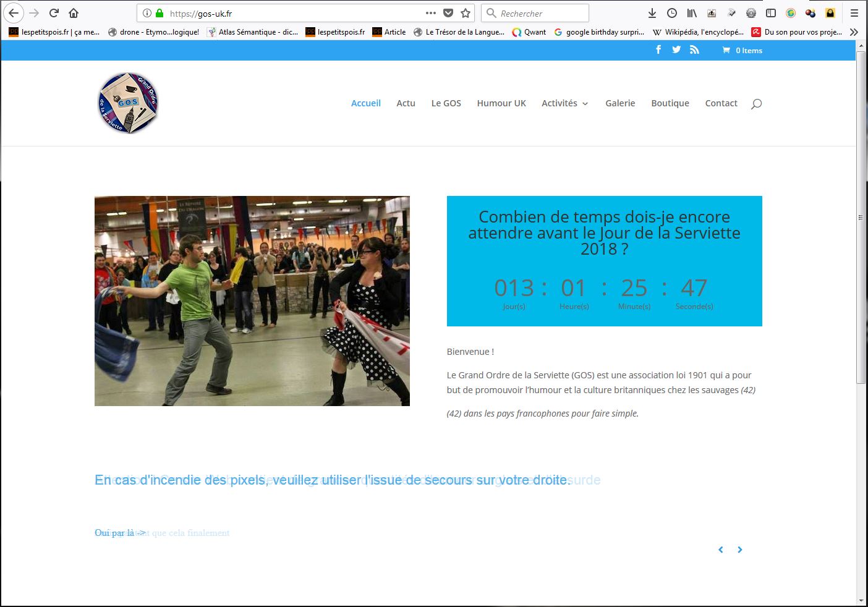Open the Firefox downloads panel
The image size is (868, 607).
coord(652,13)
